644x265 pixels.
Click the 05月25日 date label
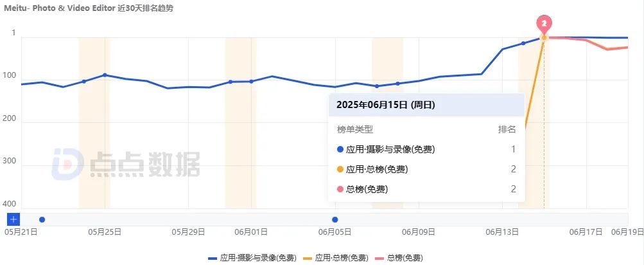pos(105,232)
